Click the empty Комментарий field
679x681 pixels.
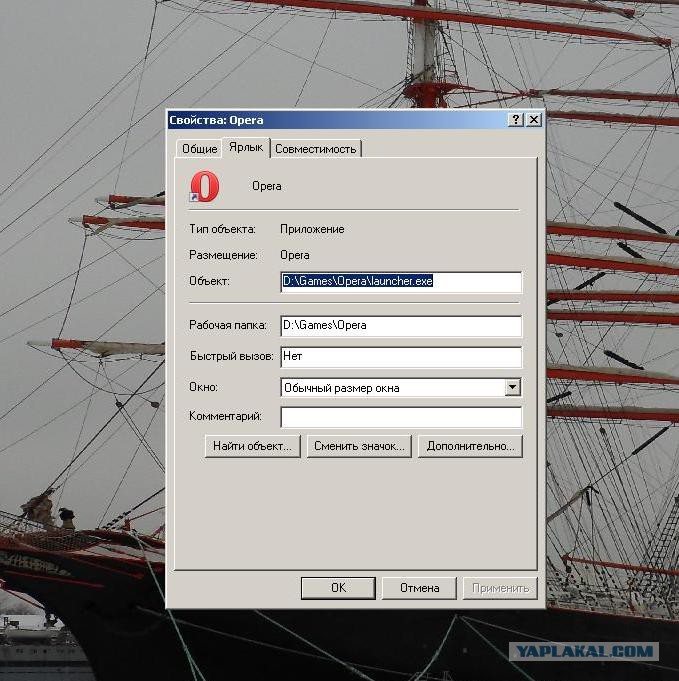(x=401, y=417)
